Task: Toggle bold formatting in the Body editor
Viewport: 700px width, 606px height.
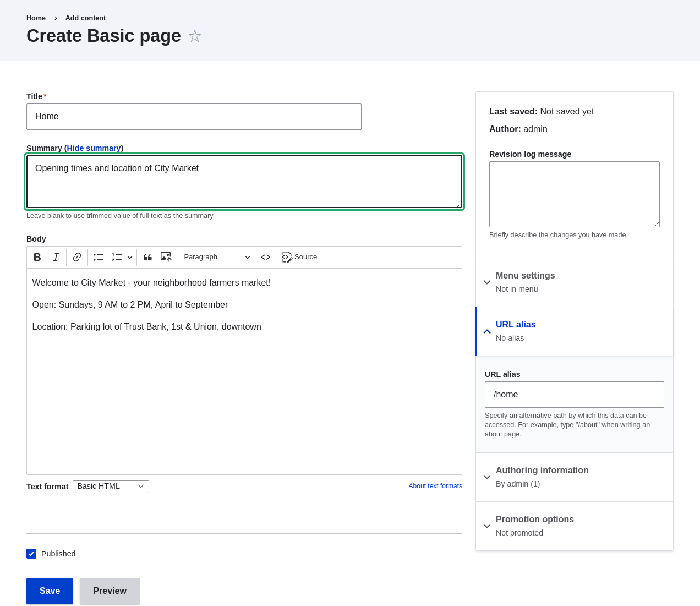Action: (37, 256)
